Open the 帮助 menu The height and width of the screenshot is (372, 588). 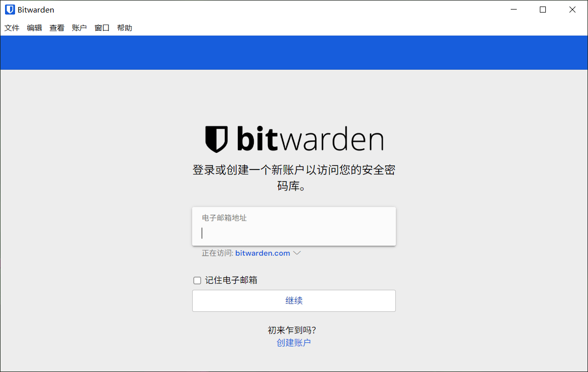tap(124, 28)
